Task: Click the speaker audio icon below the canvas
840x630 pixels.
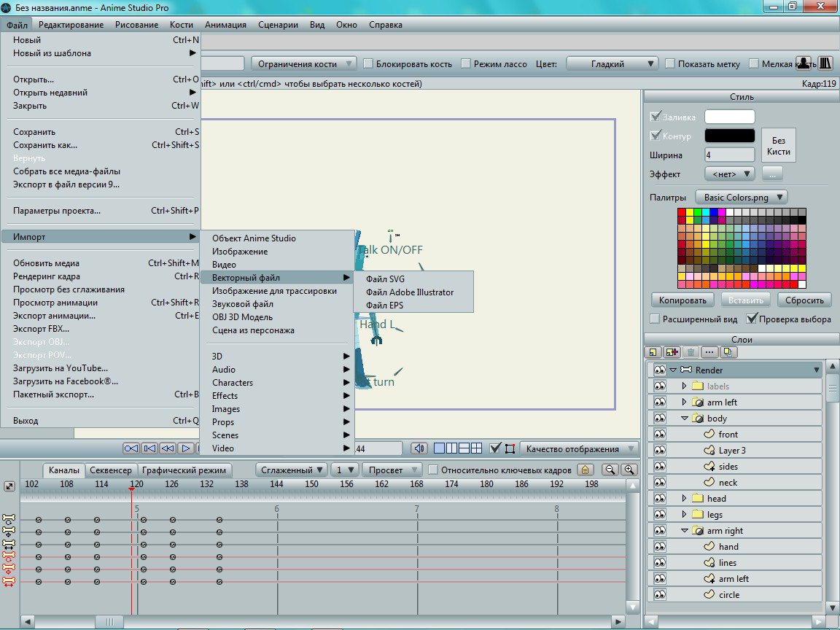Action: (419, 448)
